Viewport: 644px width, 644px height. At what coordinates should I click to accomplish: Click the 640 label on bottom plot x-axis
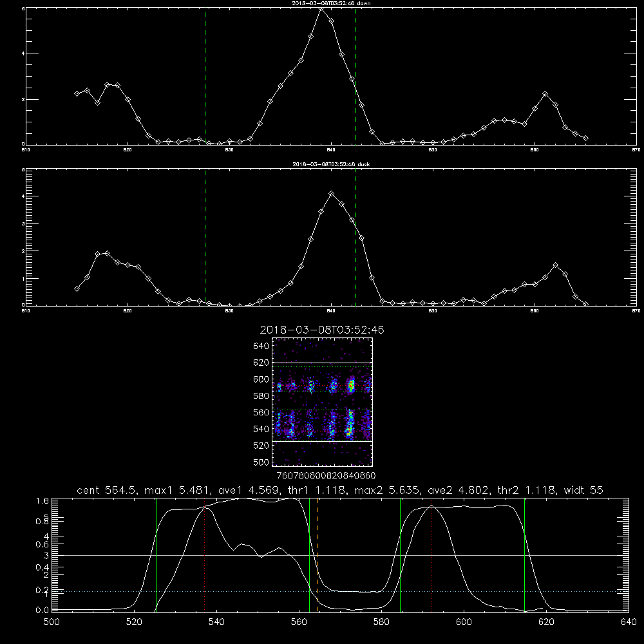coord(629,622)
